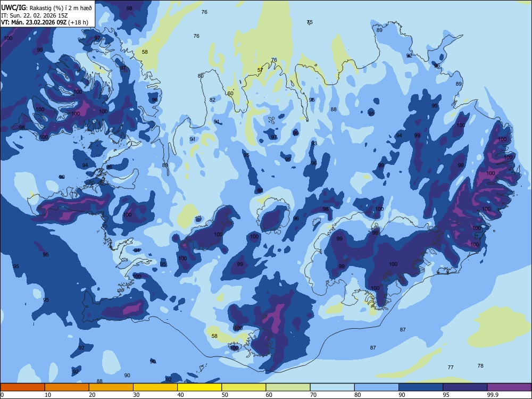Screen dimensions: 532x399
Task: Click the Rakastig (%) í 2 m hæð label
Action: [x=61, y=8]
